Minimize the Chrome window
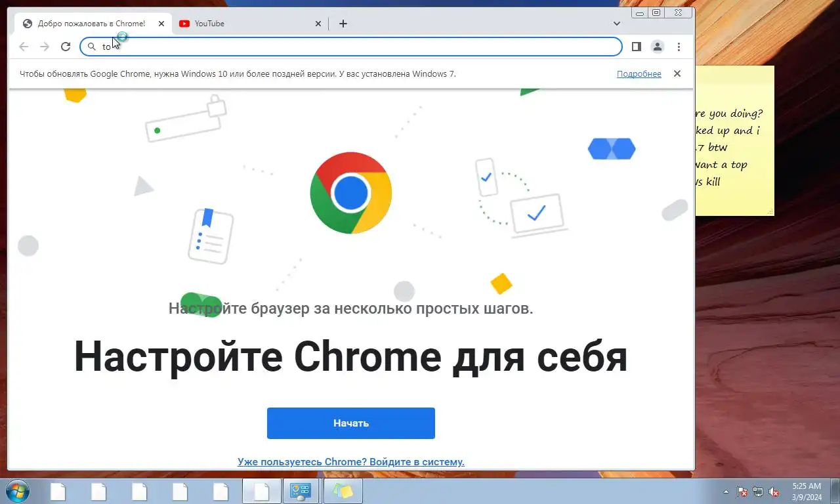This screenshot has height=504, width=840. tap(640, 12)
